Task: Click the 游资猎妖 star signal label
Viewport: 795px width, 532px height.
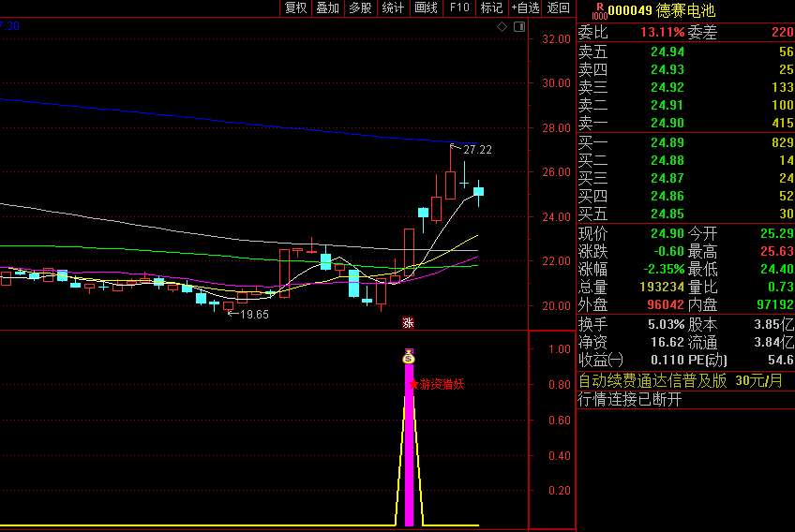Action: [436, 385]
